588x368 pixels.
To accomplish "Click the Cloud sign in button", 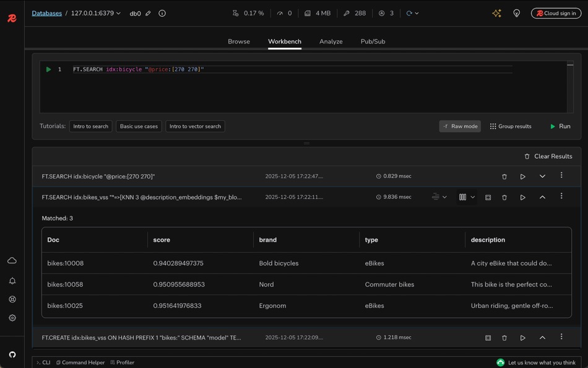I will [556, 13].
